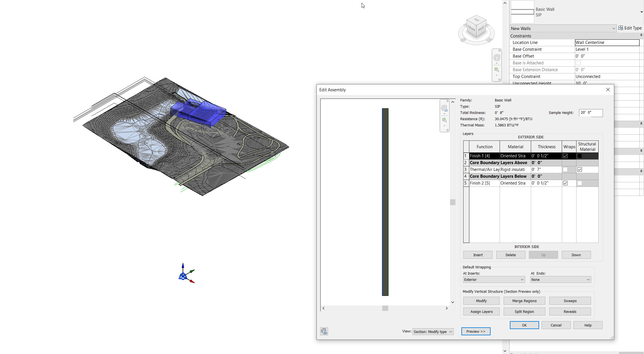Select the zoom icon on the main view navigation bar

pyautogui.click(x=497, y=70)
